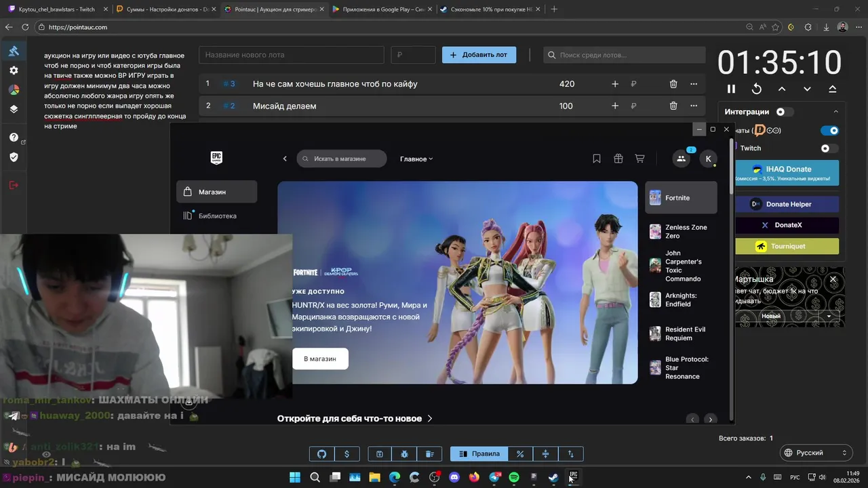Click the Tourniquet integration button
The width and height of the screenshot is (868, 488).
787,246
